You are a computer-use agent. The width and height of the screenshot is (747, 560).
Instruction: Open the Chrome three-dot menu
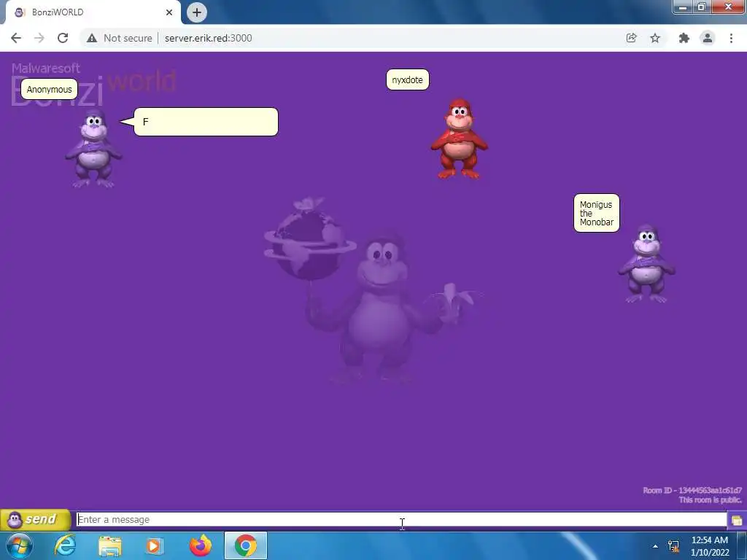pyautogui.click(x=731, y=38)
